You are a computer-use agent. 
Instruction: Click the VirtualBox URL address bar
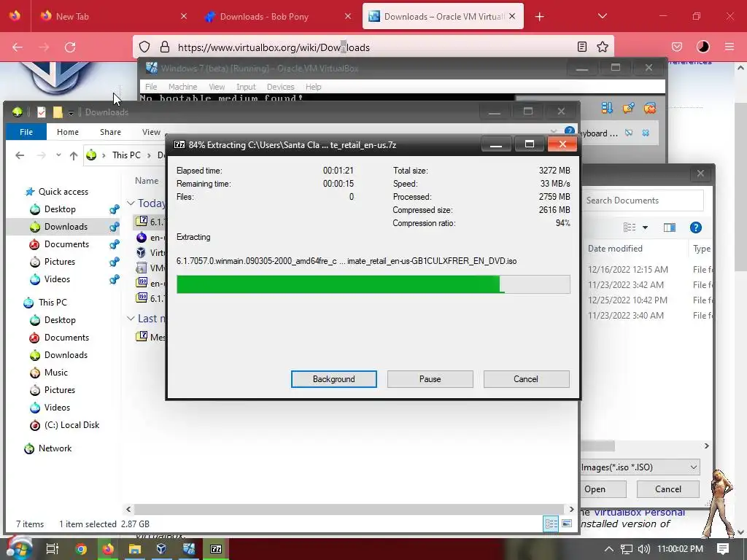click(x=373, y=47)
